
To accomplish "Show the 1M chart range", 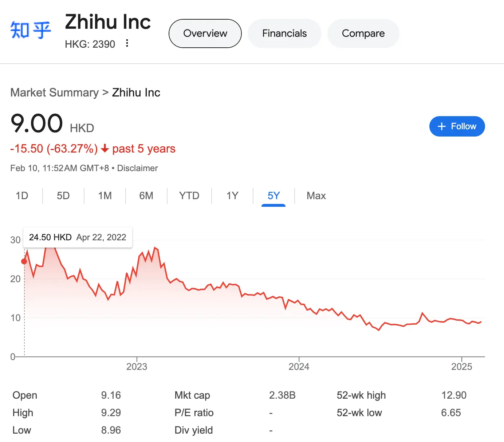I will click(105, 196).
